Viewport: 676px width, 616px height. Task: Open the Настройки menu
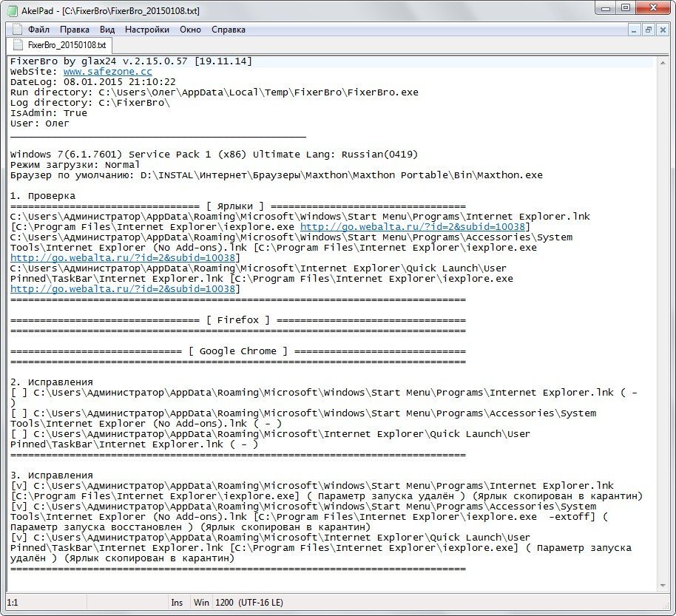[x=147, y=30]
